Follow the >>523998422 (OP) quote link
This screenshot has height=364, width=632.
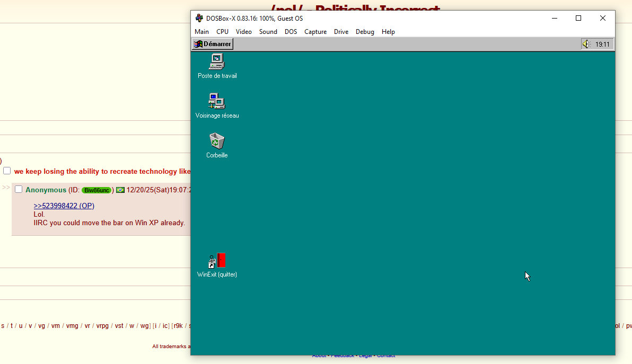click(x=64, y=206)
